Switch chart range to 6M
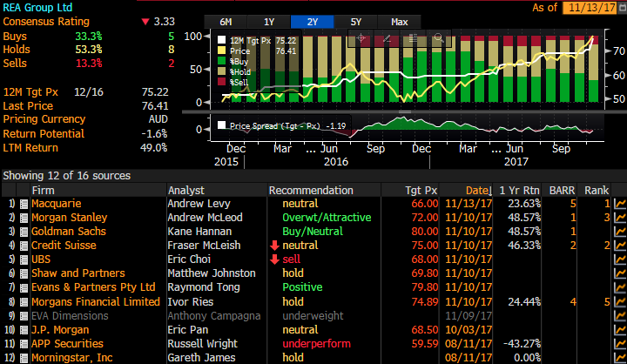 pyautogui.click(x=226, y=22)
